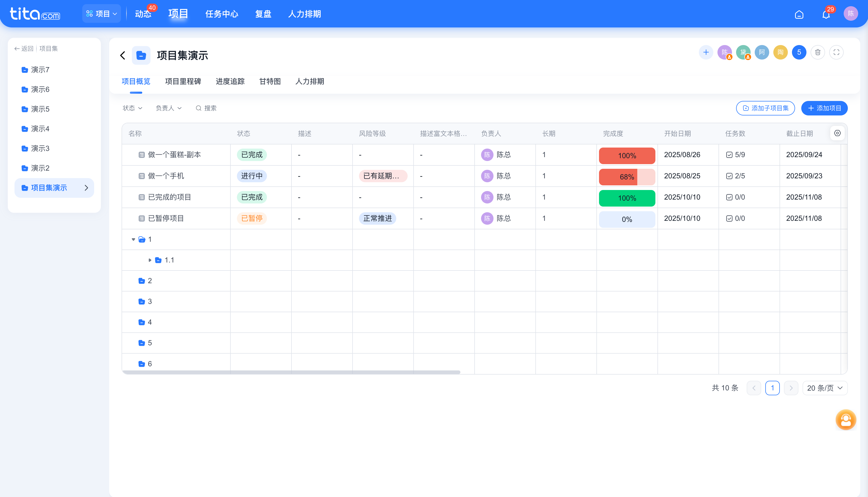
Task: Collapse project group 1 in the table
Action: 133,239
